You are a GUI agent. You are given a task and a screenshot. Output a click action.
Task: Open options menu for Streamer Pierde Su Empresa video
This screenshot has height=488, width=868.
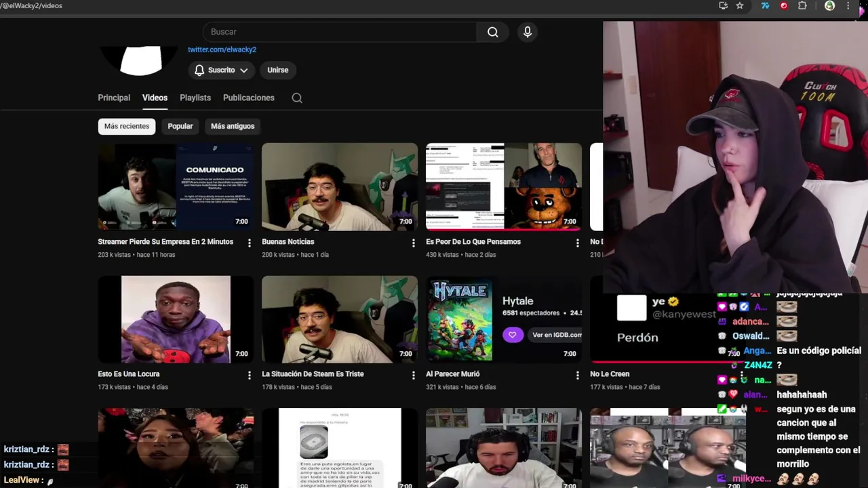click(x=249, y=243)
